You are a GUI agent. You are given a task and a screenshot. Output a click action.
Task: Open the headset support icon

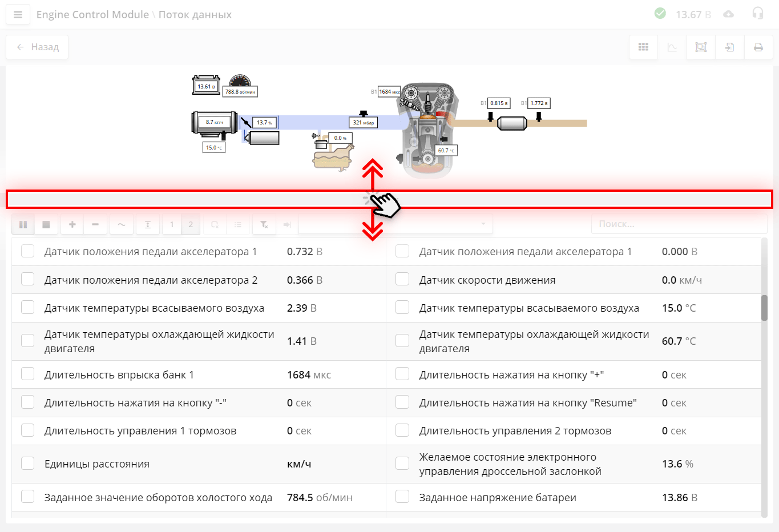pos(757,14)
